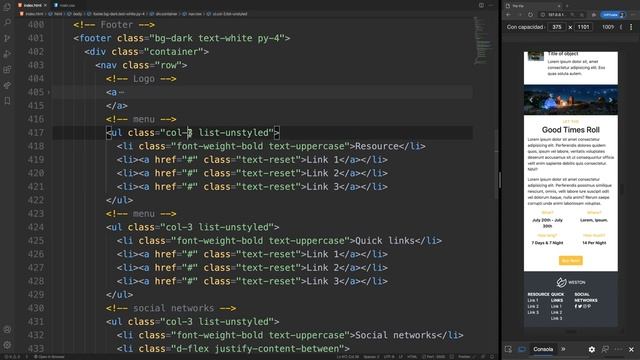Click 'Social networks' text on line 432
Image resolution: width=640 pixels, height=360 pixels.
click(396, 335)
